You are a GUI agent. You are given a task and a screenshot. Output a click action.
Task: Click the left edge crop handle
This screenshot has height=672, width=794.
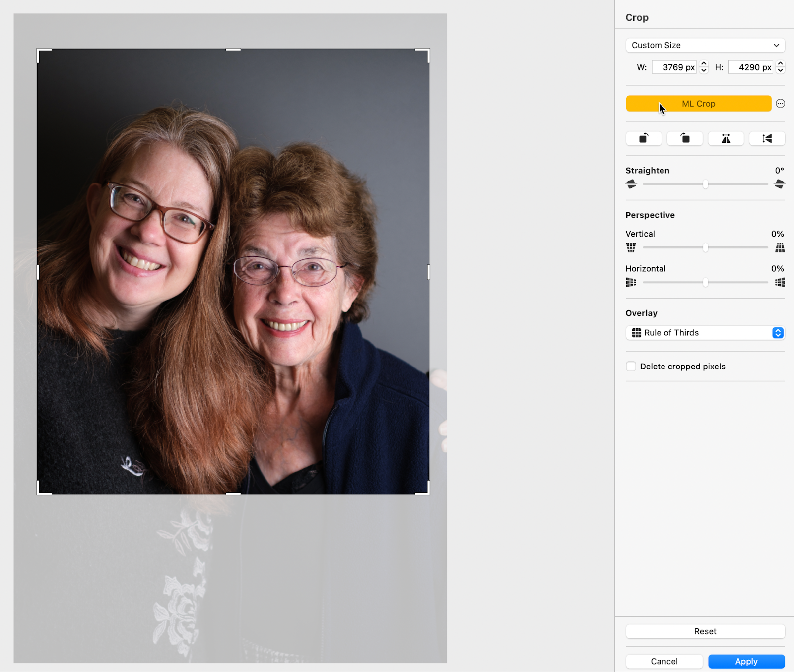38,272
